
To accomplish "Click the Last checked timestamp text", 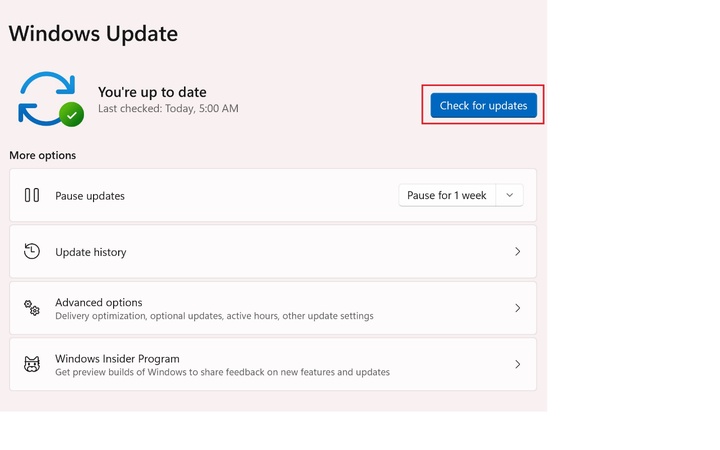I will (x=168, y=108).
